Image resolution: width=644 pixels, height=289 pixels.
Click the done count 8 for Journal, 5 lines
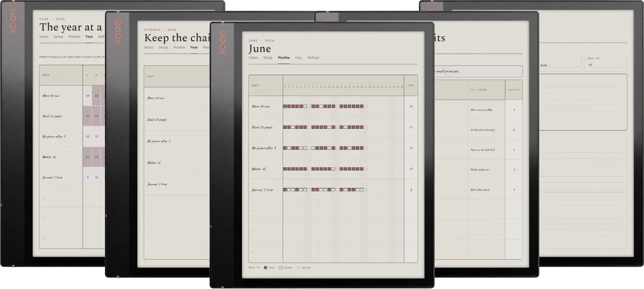pos(411,190)
